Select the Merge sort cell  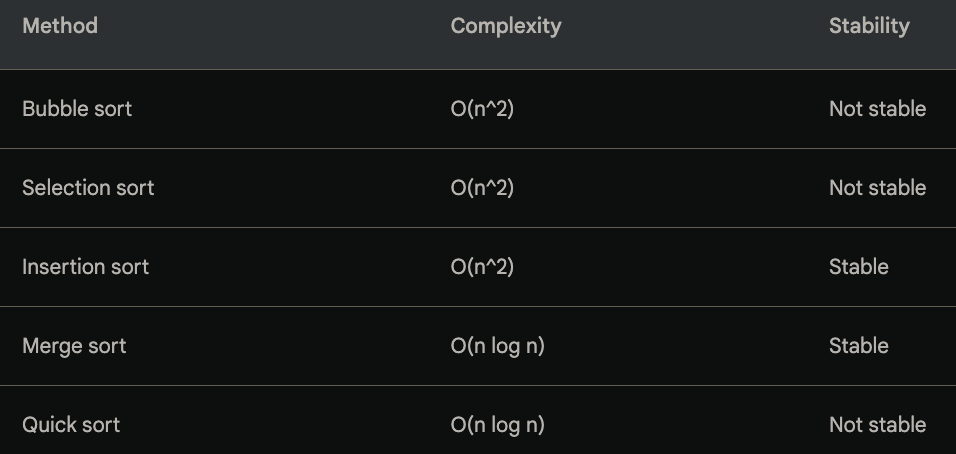(74, 346)
